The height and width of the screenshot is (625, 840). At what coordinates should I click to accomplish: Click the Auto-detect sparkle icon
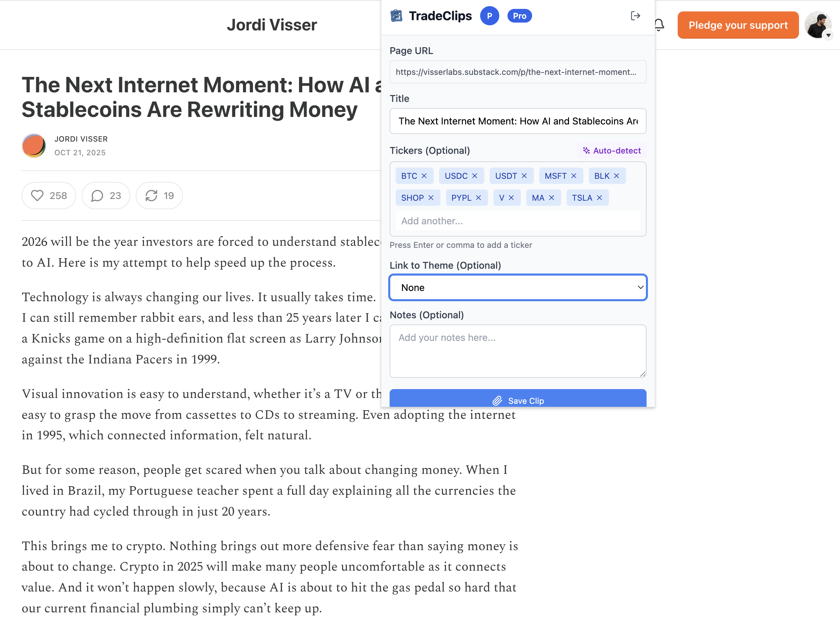586,150
